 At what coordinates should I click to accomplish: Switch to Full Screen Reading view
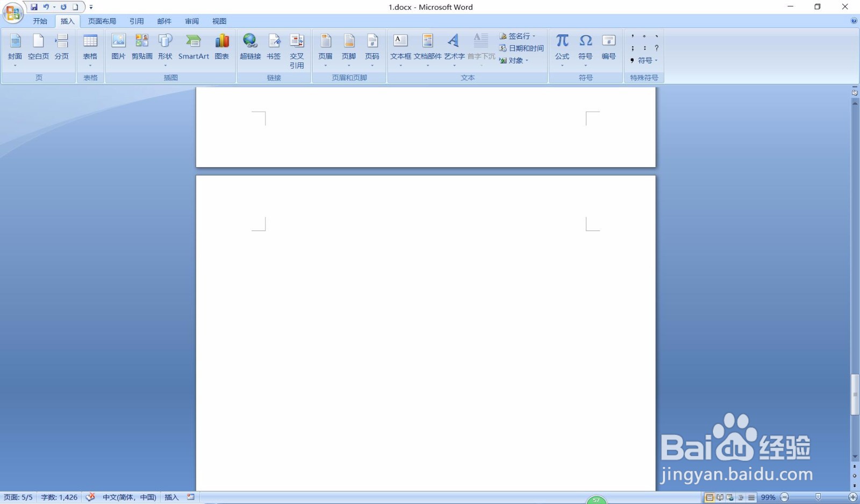pyautogui.click(x=720, y=498)
